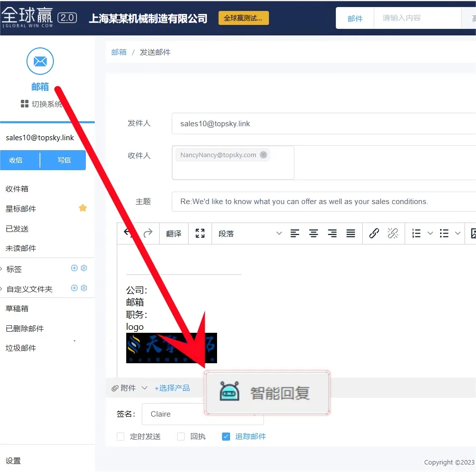The height and width of the screenshot is (472, 476).
Task: Click the redo arrow in editor toolbar
Action: tap(148, 233)
